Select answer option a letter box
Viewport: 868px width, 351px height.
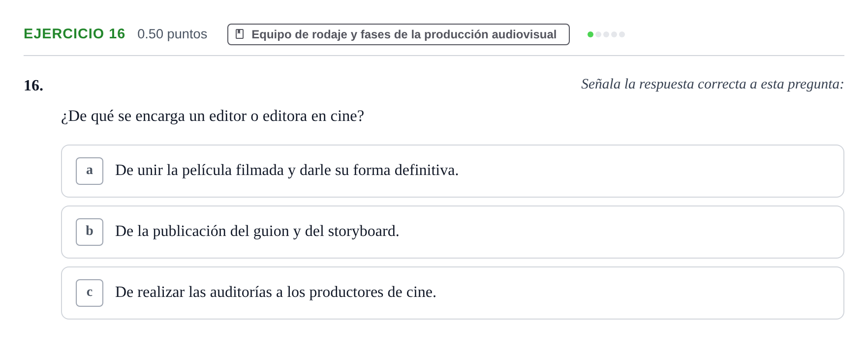pyautogui.click(x=90, y=171)
